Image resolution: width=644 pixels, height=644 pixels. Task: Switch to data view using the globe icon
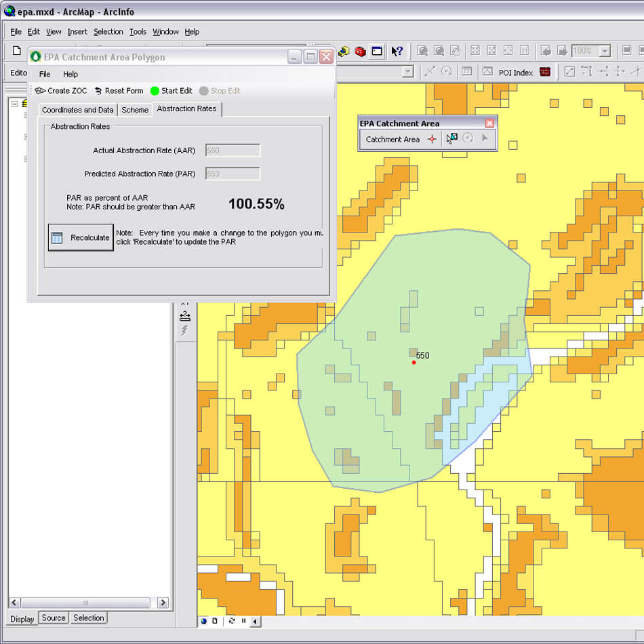point(204,621)
